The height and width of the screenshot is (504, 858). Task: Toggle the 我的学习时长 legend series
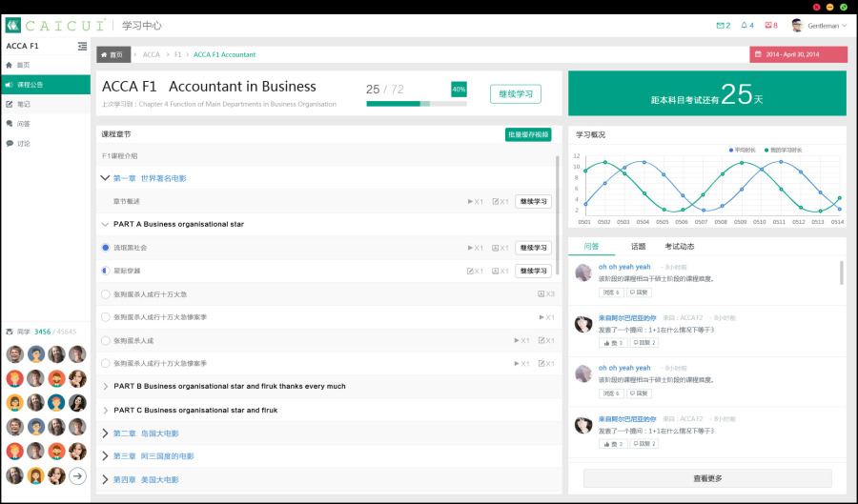[x=783, y=150]
